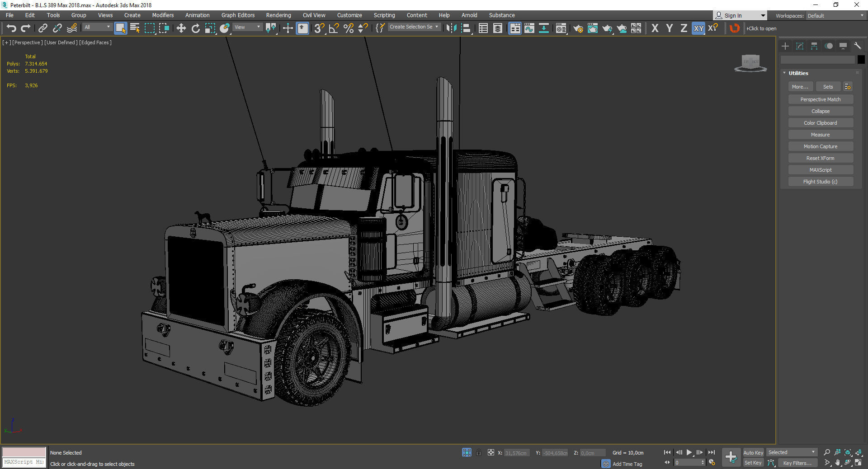Open the Workspaces Default dropdown
This screenshot has width=868, height=469.
tap(835, 16)
